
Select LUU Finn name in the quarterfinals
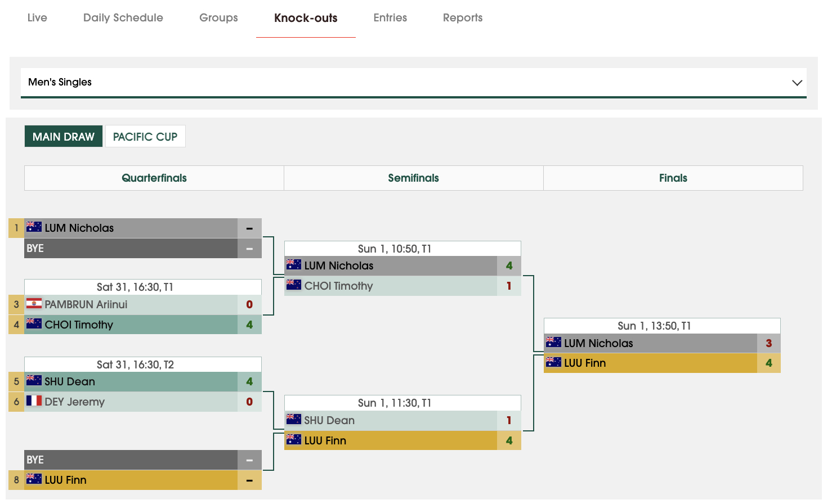coord(66,480)
